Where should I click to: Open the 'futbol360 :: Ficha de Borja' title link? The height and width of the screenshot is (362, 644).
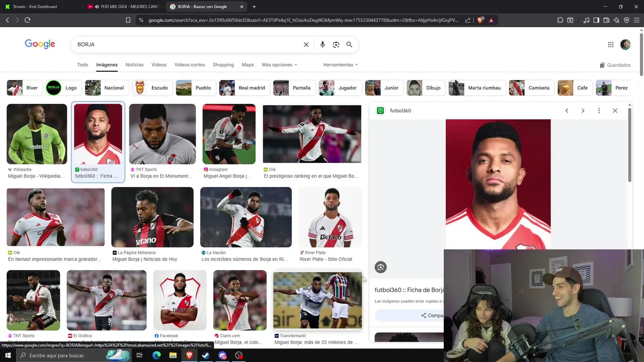(x=409, y=290)
